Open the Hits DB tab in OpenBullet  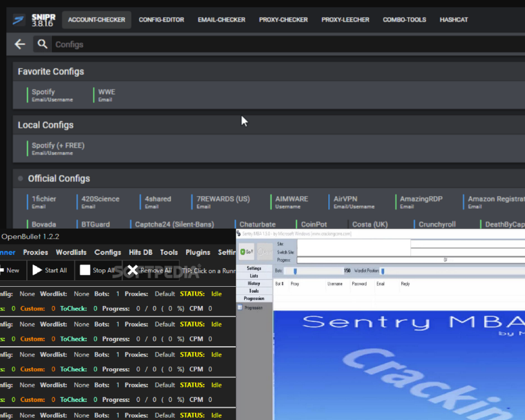coord(140,253)
